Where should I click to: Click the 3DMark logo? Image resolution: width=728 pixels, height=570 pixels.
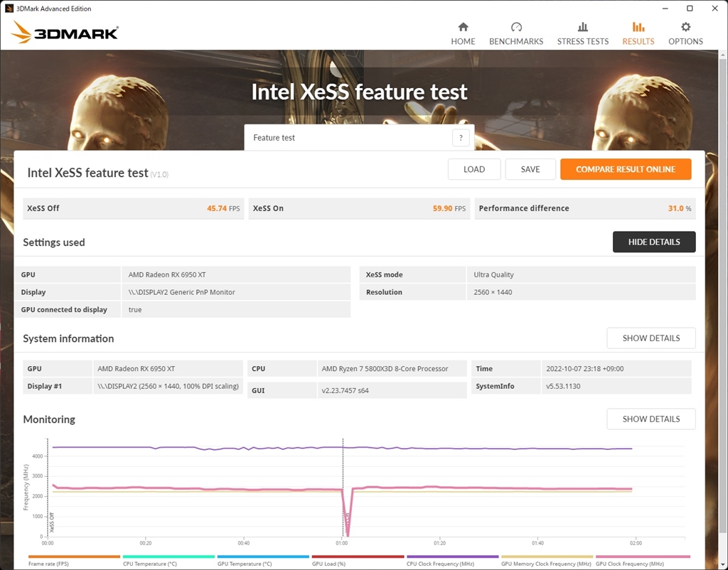65,32
